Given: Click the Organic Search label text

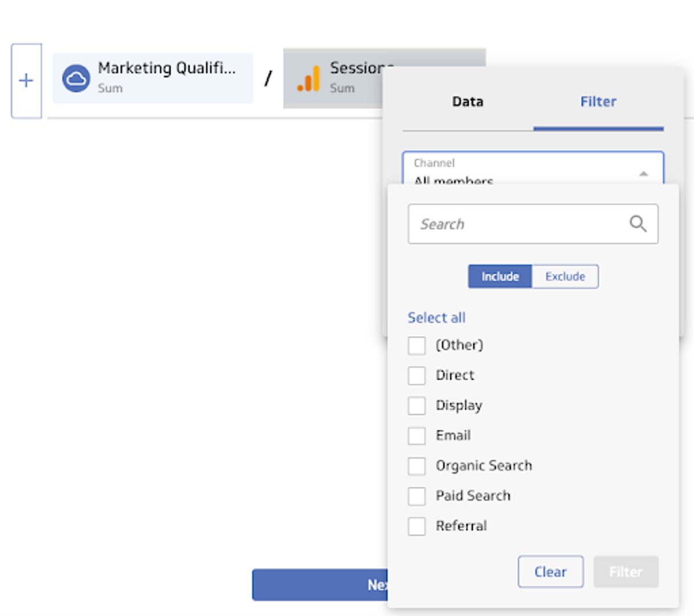Looking at the screenshot, I should [x=484, y=466].
